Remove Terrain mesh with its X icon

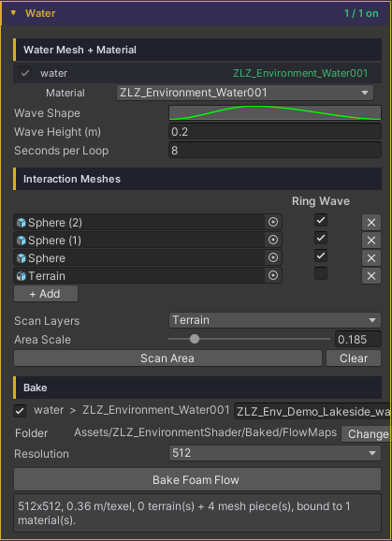pyautogui.click(x=371, y=276)
